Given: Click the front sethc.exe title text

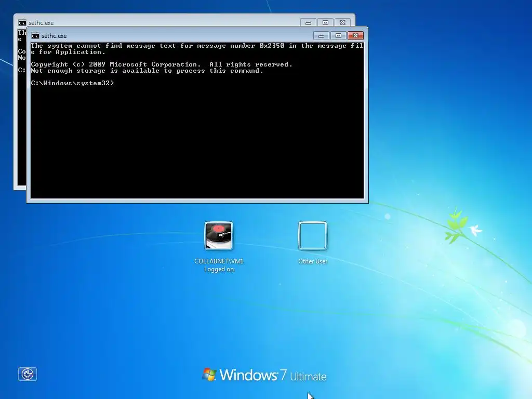Looking at the screenshot, I should click(54, 36).
